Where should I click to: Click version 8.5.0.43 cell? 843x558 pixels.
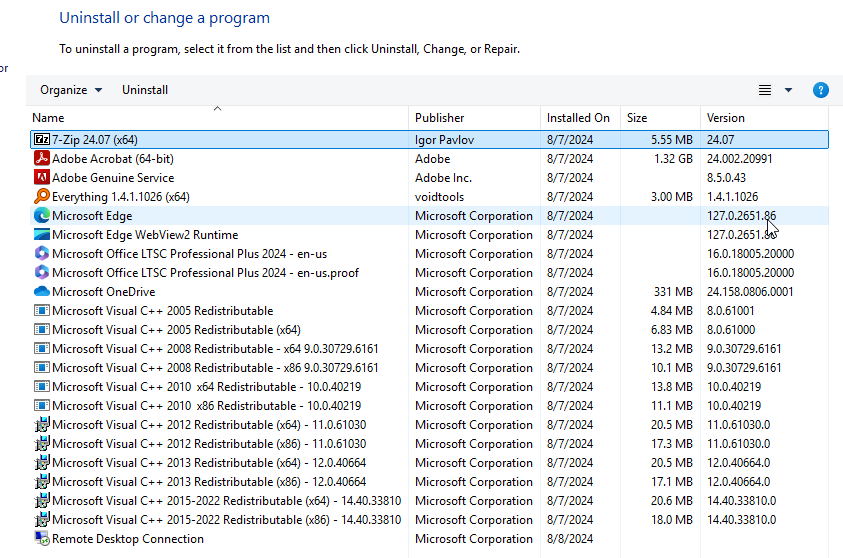(x=726, y=177)
